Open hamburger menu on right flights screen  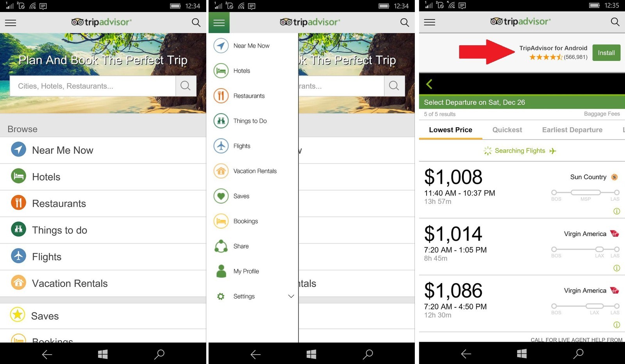[x=429, y=22]
